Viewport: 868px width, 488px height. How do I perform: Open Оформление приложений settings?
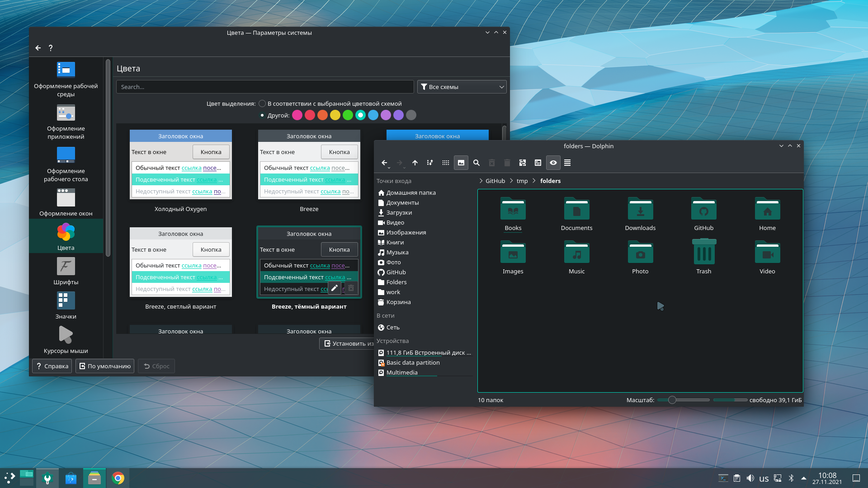pos(66,122)
